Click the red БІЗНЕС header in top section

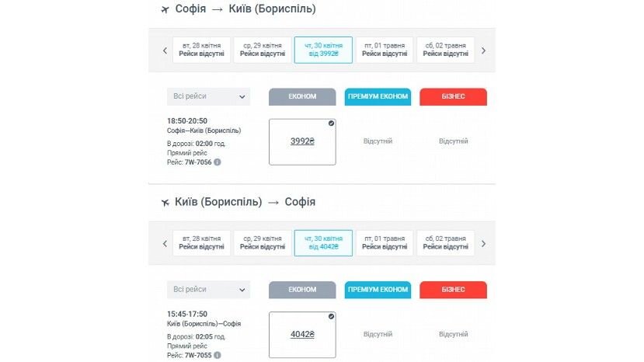pos(453,96)
